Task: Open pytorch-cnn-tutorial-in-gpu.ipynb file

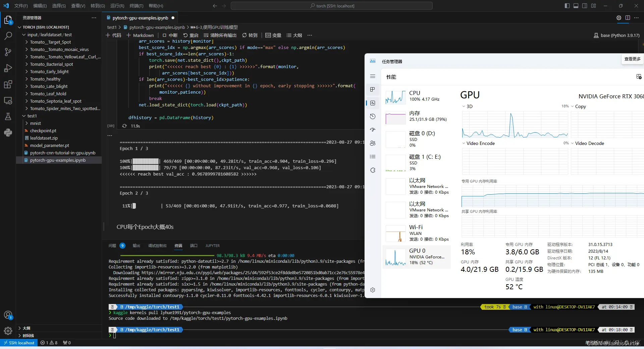Action: tap(63, 153)
